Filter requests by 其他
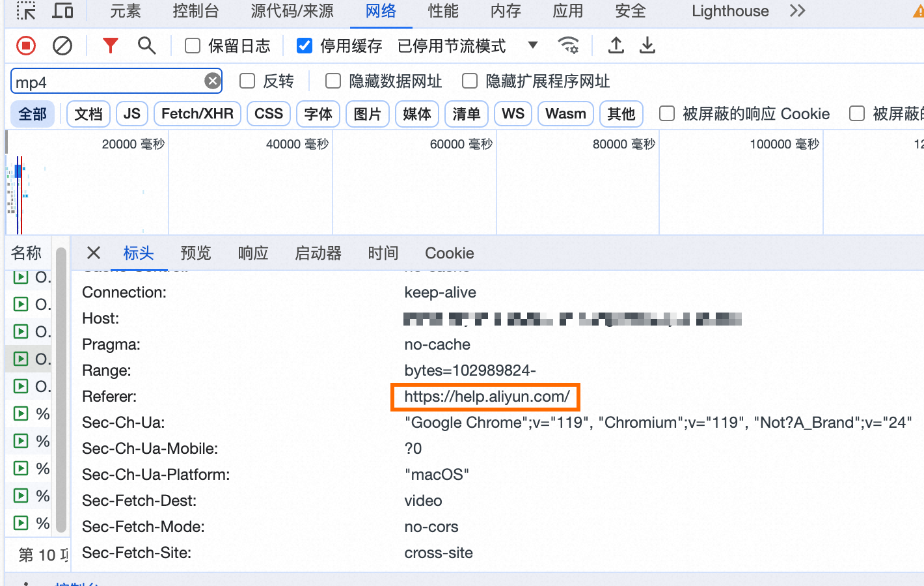Image resolution: width=924 pixels, height=586 pixels. [621, 114]
